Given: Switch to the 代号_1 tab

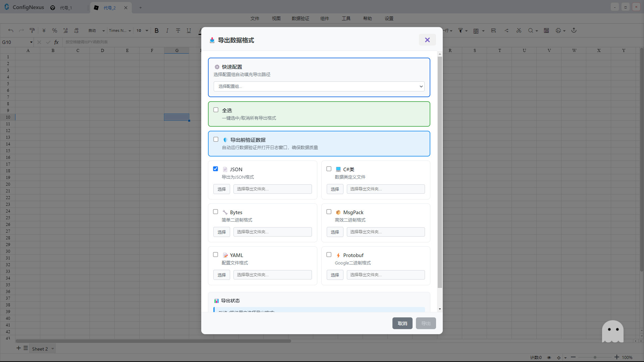Looking at the screenshot, I should [x=66, y=8].
